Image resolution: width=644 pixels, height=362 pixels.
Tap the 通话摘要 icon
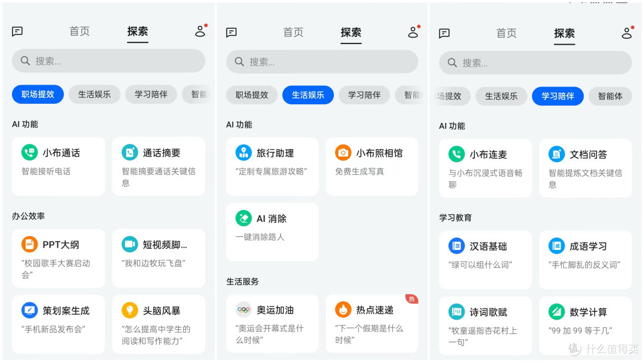point(130,153)
